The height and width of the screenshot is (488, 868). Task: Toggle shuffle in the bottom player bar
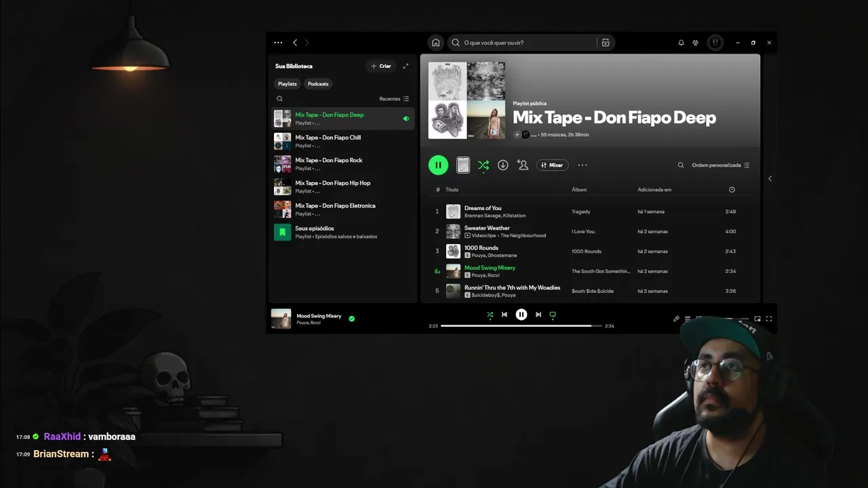(x=490, y=314)
